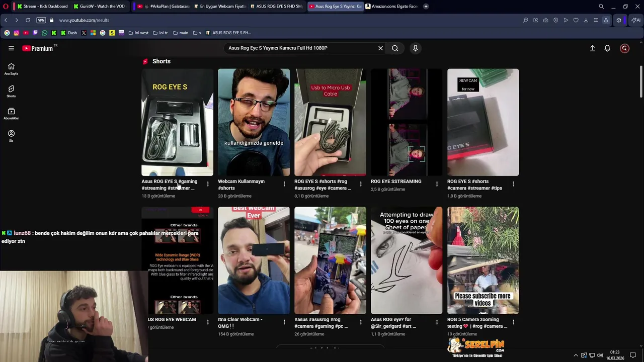Go to the YouTube Premium home logo

point(38,48)
